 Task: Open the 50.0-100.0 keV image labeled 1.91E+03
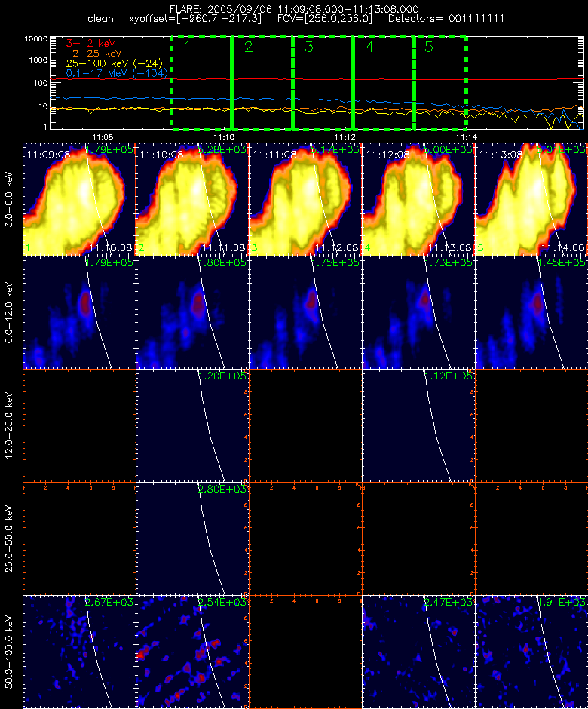click(531, 652)
